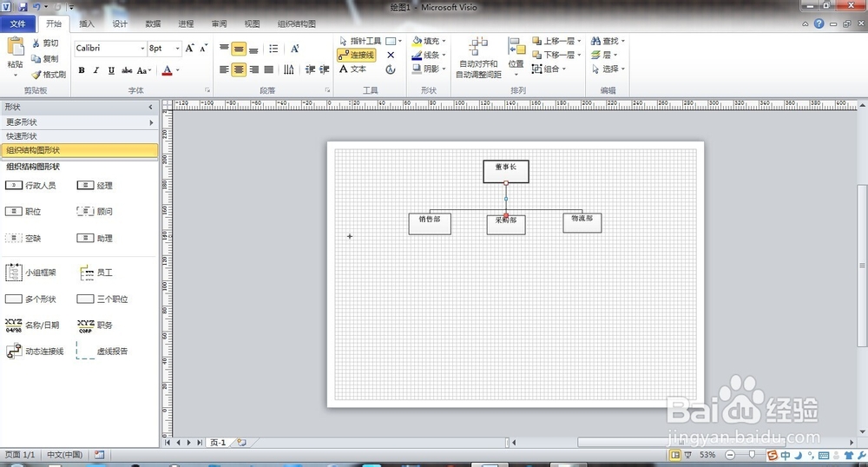Image resolution: width=868 pixels, height=467 pixels.
Task: Toggle align top vertical alignment
Action: point(224,49)
